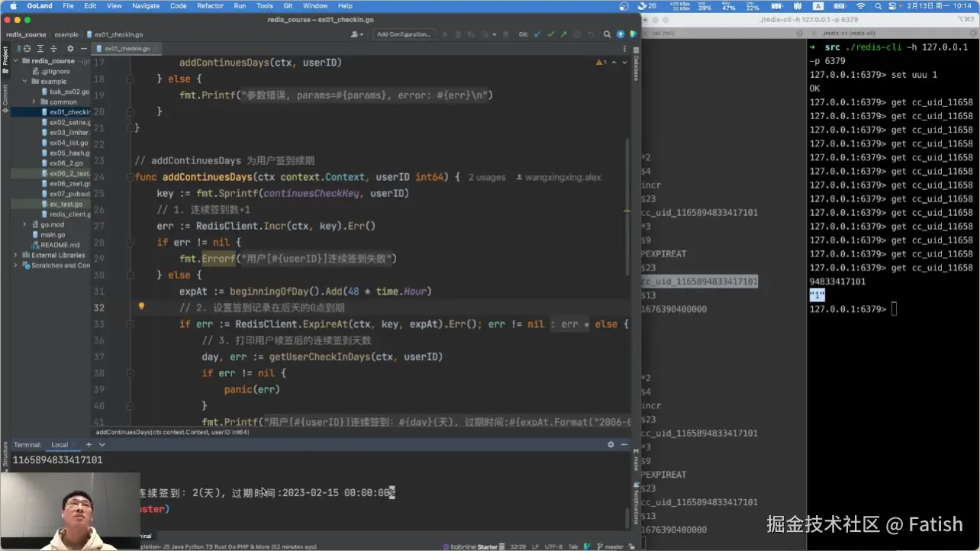The image size is (980, 551).
Task: Click the Run triangle icon in toolbar
Action: (445, 34)
